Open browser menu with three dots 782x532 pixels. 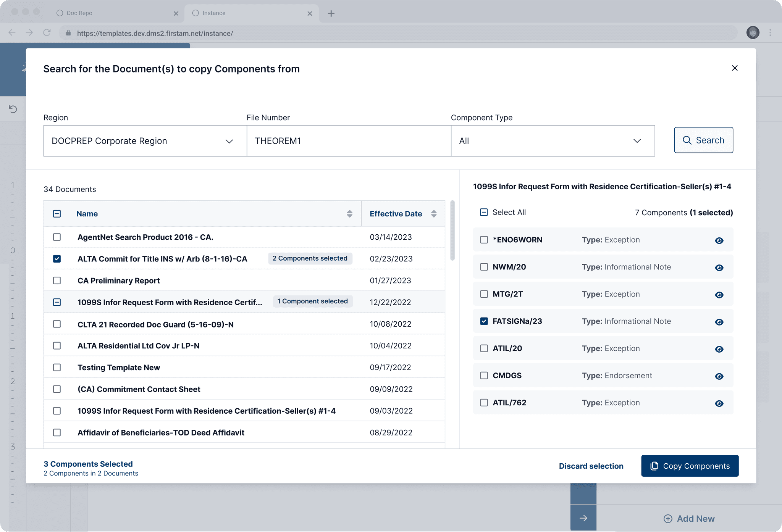click(x=770, y=33)
